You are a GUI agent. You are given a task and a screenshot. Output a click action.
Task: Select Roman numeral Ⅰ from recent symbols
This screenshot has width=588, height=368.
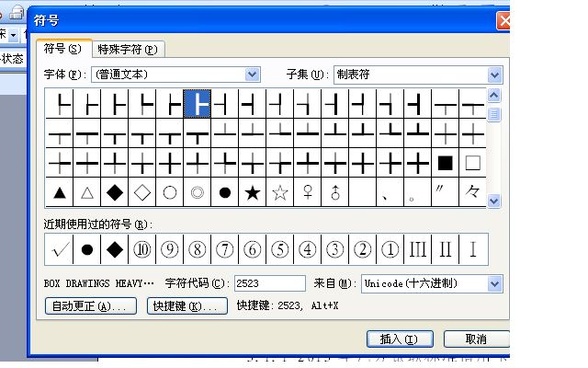pos(473,249)
